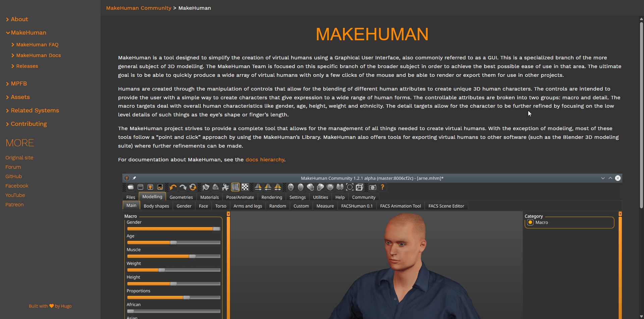The height and width of the screenshot is (319, 644).
Task: Click the Gender slider track
Action: (174, 229)
